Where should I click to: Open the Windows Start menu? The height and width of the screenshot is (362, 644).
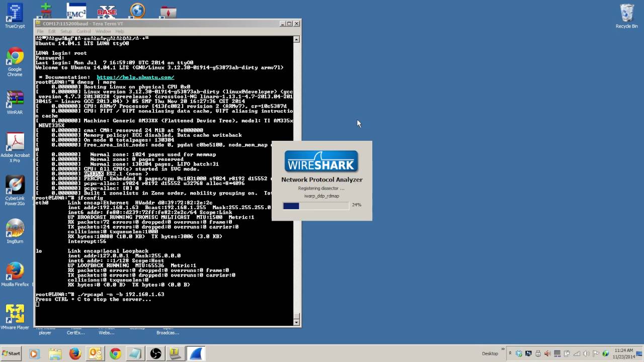click(11, 353)
